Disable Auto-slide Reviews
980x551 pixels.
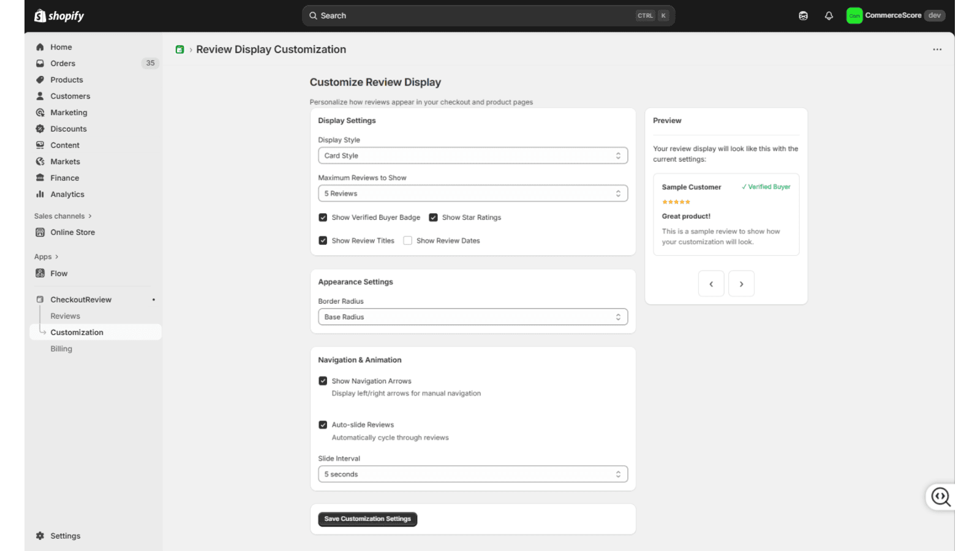click(323, 424)
